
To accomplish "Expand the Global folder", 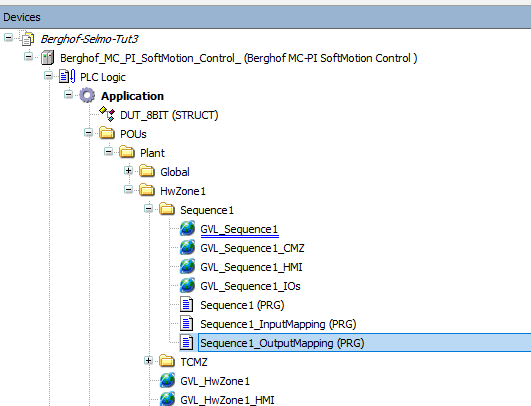I will [128, 171].
